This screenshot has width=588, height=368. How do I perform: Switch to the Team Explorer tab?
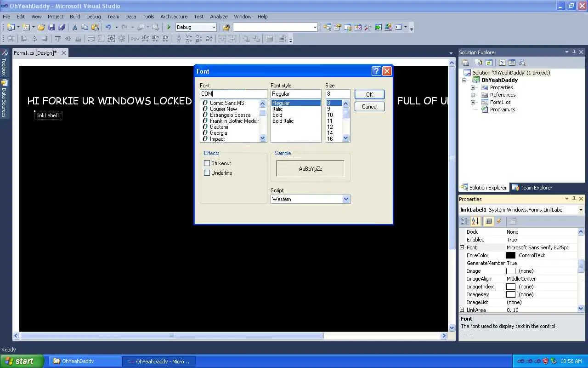532,188
